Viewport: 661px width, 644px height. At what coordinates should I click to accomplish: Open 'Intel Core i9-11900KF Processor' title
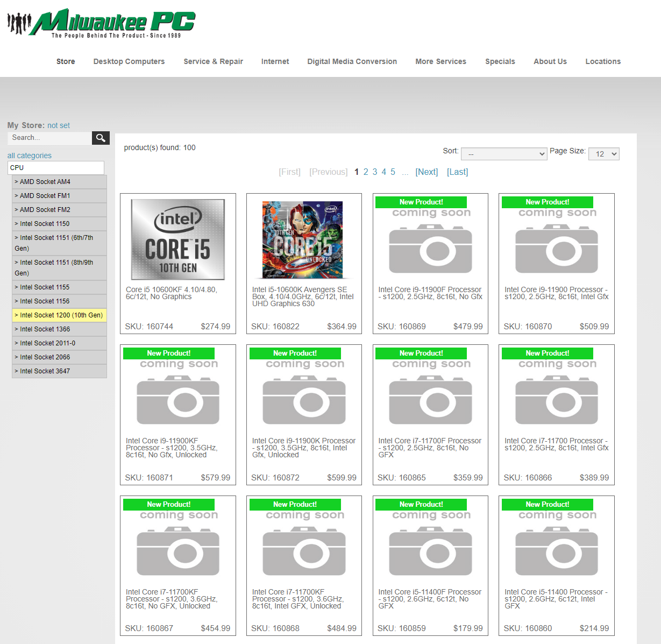172,448
